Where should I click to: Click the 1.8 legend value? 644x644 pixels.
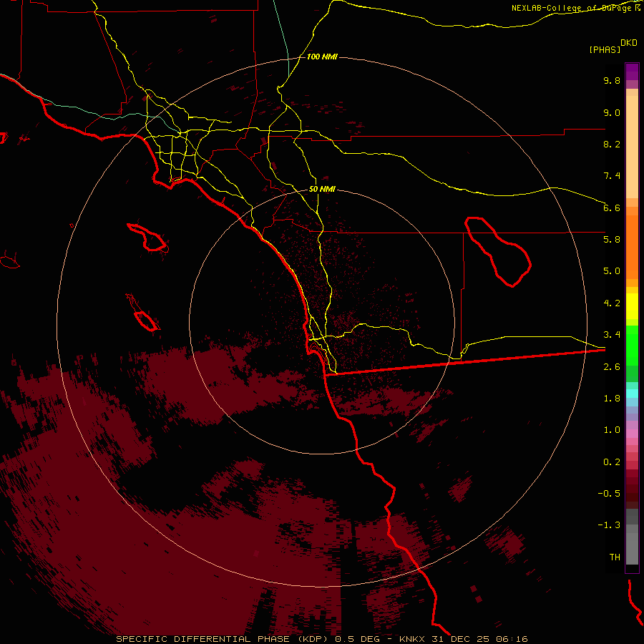click(x=612, y=399)
